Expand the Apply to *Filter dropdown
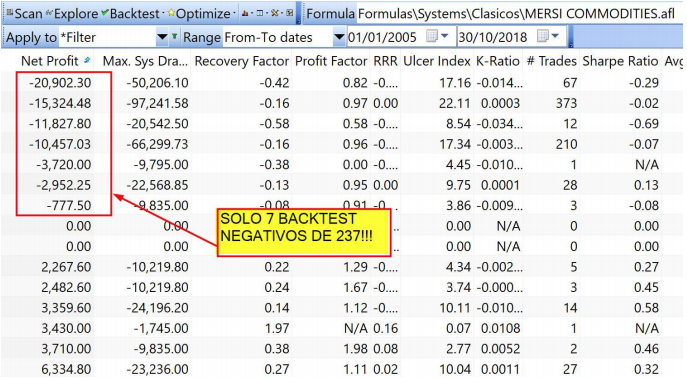687x379 pixels. (162, 37)
